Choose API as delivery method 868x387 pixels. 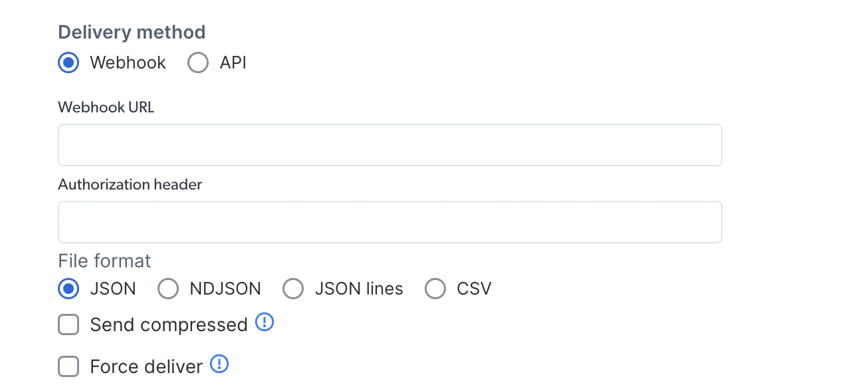pos(198,63)
